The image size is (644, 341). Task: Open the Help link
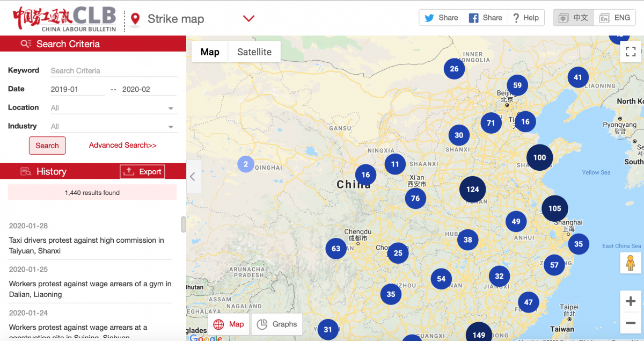click(x=525, y=18)
